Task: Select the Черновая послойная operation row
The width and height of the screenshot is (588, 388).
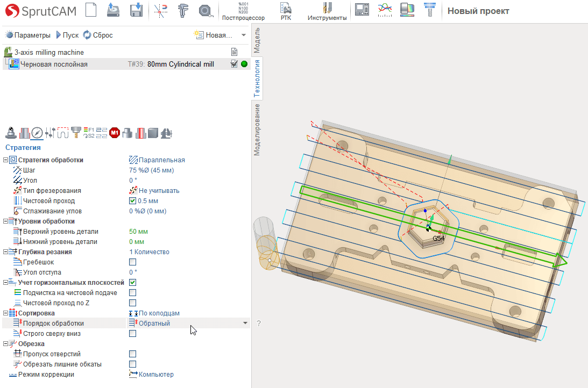Action: (126, 64)
